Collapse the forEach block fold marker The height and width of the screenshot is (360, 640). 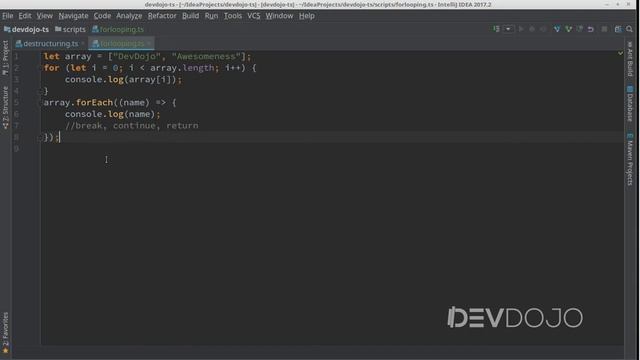40,103
